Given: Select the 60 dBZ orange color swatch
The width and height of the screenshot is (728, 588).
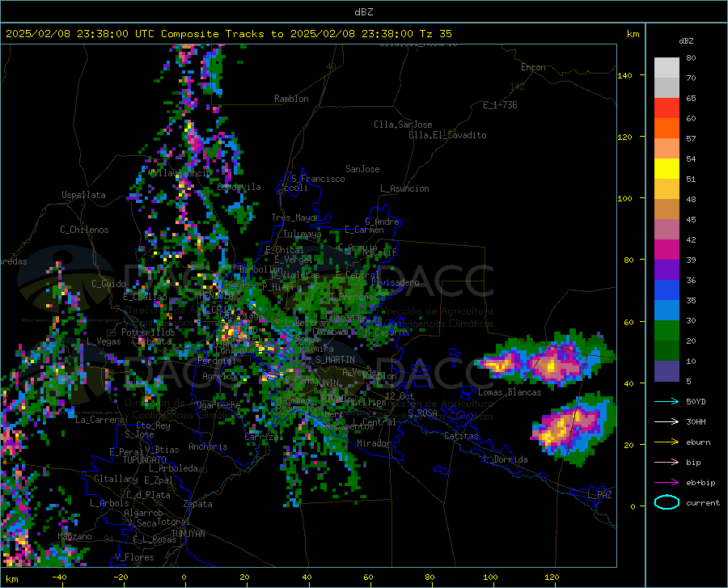Looking at the screenshot, I should point(667,129).
